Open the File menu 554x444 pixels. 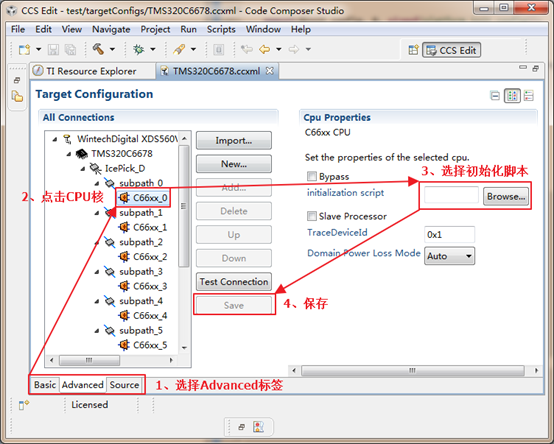tap(18, 29)
